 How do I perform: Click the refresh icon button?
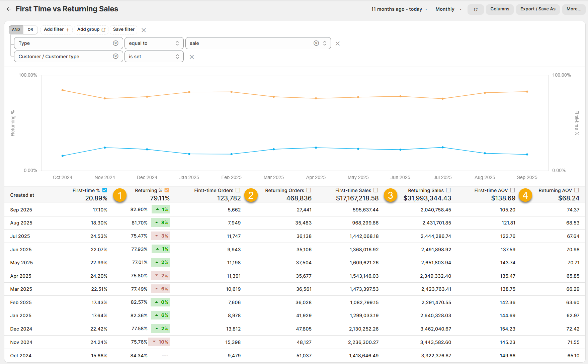pyautogui.click(x=475, y=9)
